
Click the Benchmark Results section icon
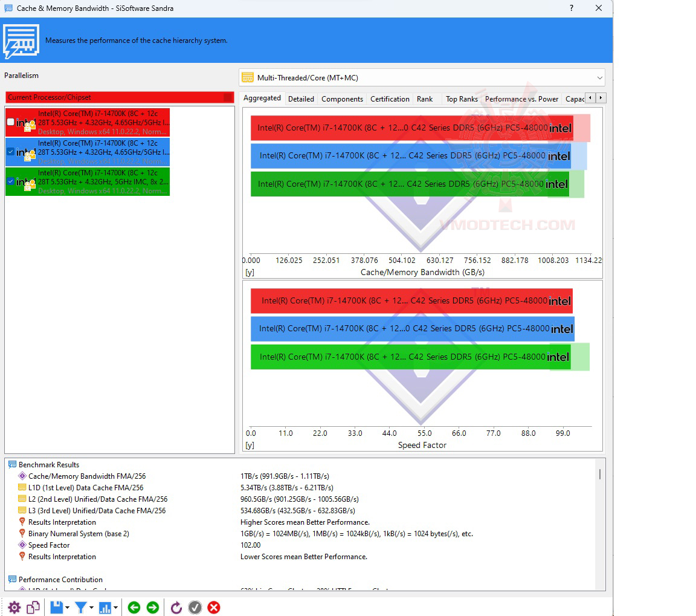(13, 464)
